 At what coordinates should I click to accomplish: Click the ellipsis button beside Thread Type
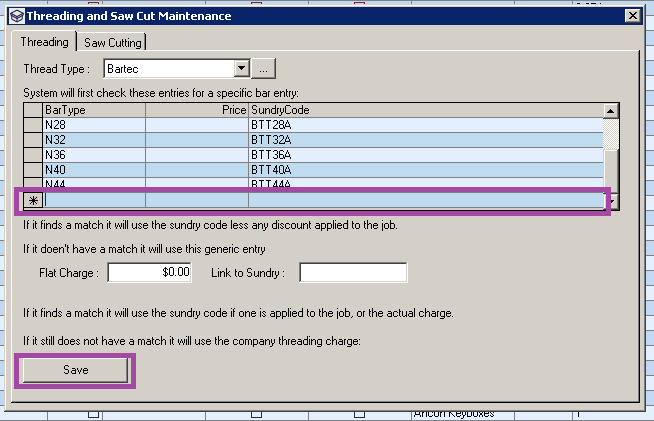point(263,68)
